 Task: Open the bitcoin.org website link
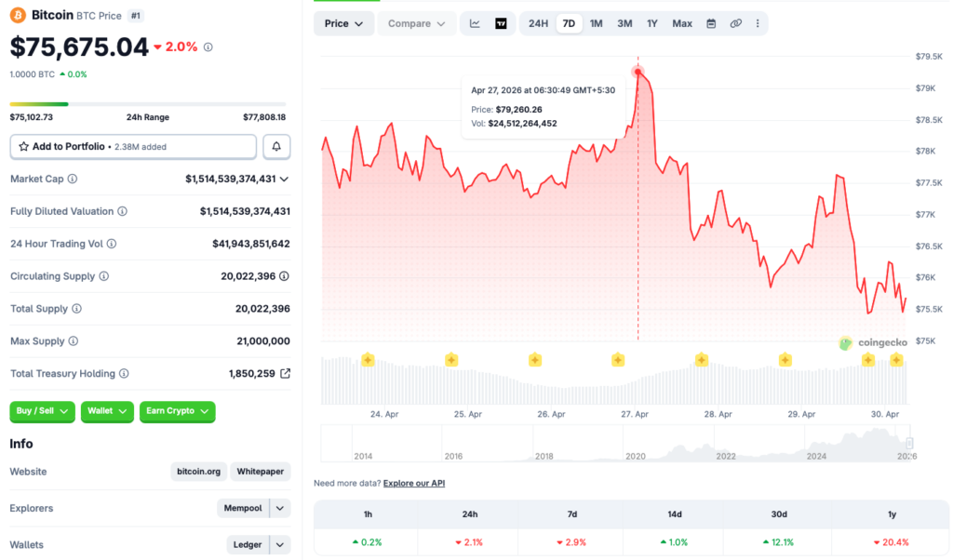199,472
